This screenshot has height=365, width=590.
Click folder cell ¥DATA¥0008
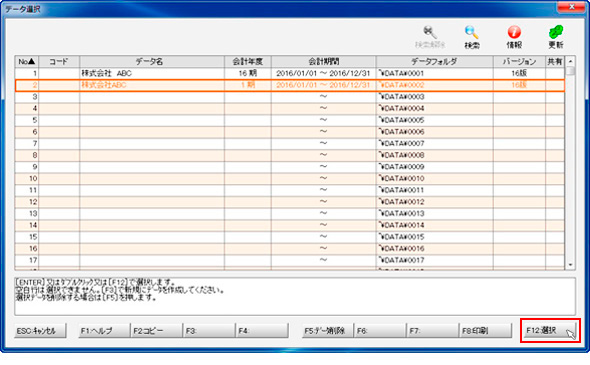pos(435,155)
